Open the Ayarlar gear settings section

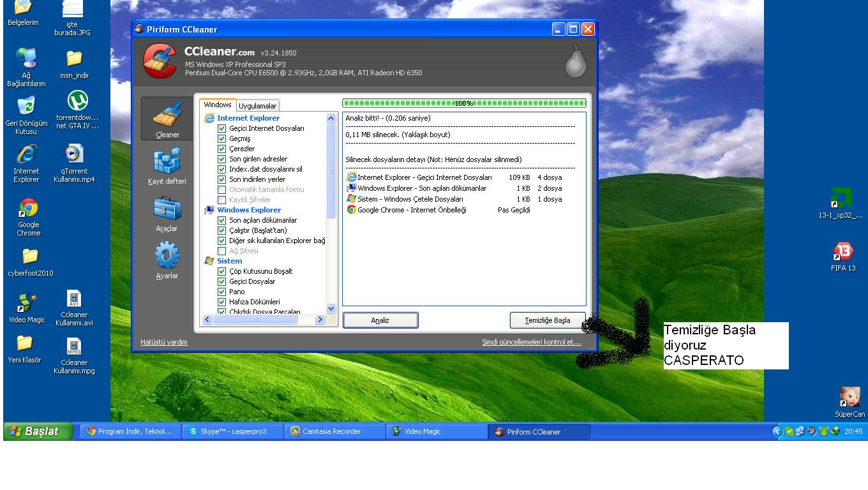coord(167,256)
